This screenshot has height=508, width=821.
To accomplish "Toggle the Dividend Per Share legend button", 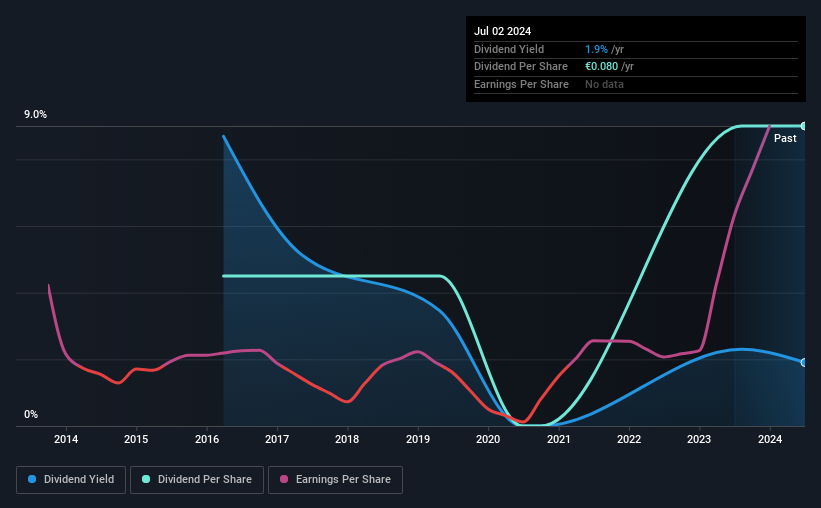I will point(197,480).
